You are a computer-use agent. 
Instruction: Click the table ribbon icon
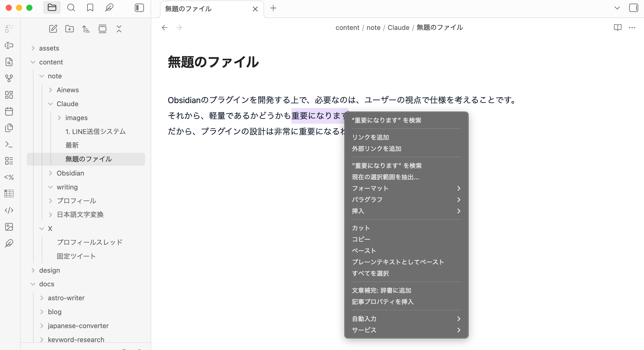click(x=9, y=194)
